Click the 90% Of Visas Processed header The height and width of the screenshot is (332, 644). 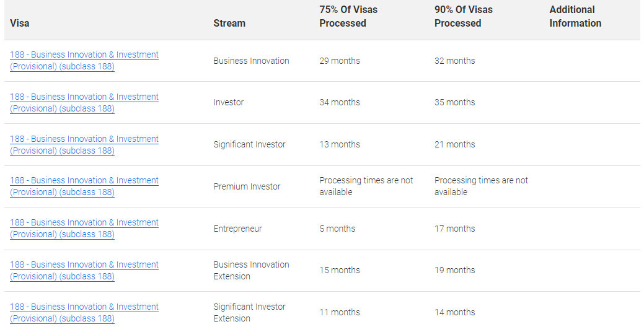[x=463, y=17]
